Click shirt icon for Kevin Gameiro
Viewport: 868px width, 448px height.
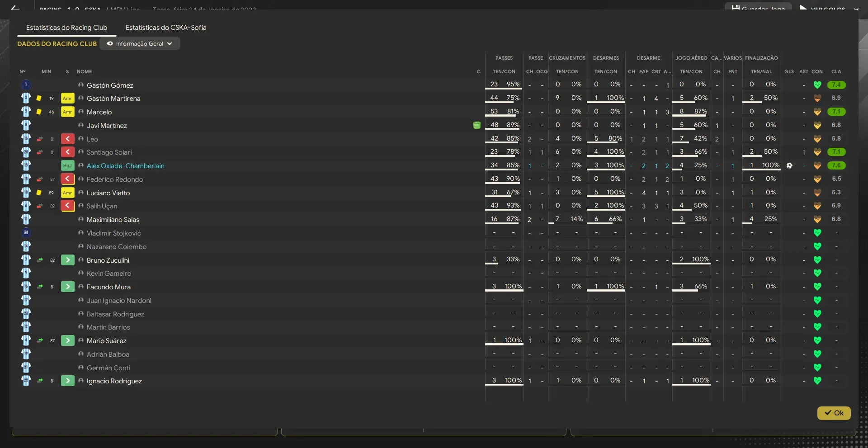(26, 273)
